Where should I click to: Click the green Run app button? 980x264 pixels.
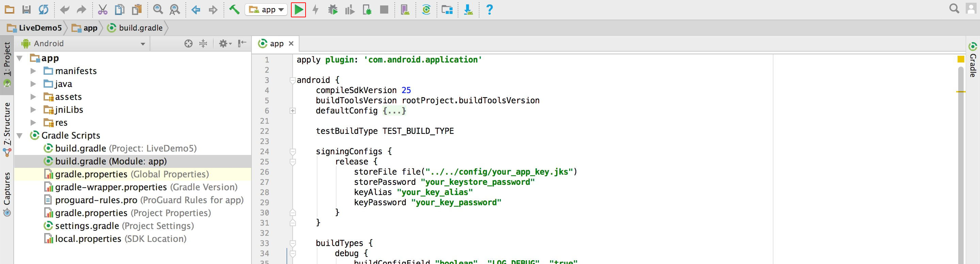[x=298, y=10]
